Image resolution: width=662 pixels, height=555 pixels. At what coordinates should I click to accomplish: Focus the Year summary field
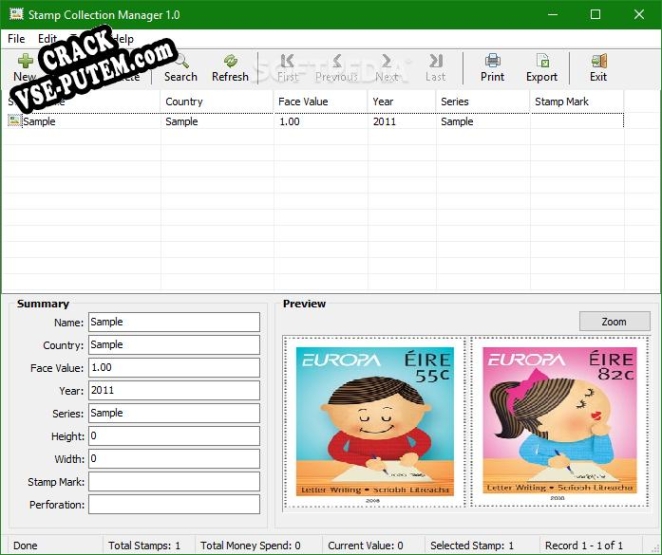(174, 390)
